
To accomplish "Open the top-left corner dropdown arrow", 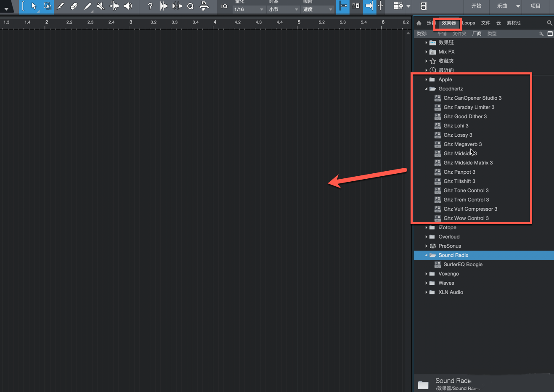I will click(6, 9).
